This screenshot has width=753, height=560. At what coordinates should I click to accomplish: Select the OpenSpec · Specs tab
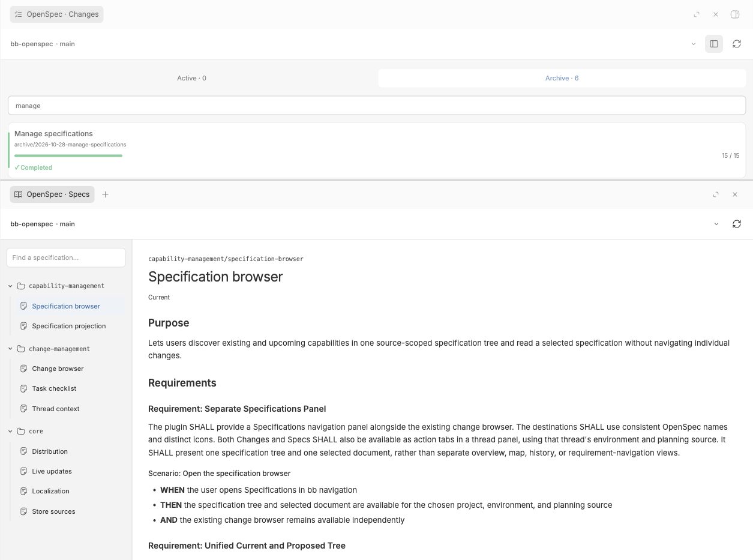[x=52, y=194]
